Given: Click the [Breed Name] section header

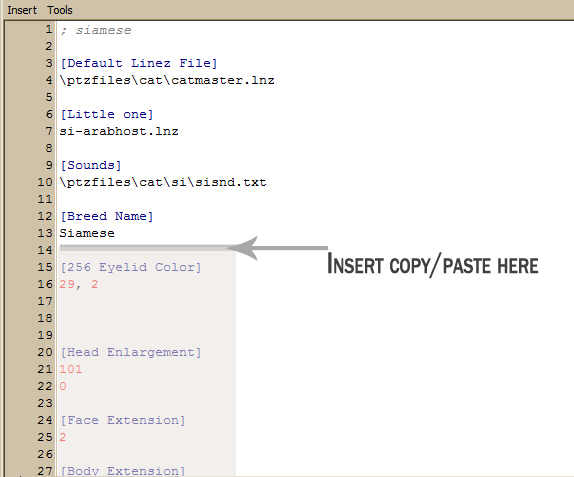Looking at the screenshot, I should coord(107,216).
